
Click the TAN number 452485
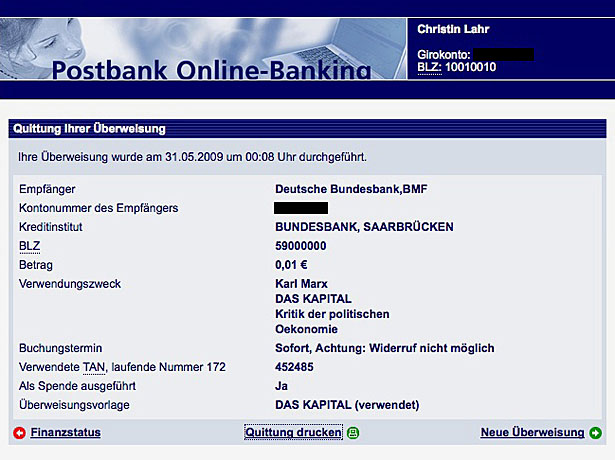pos(293,367)
